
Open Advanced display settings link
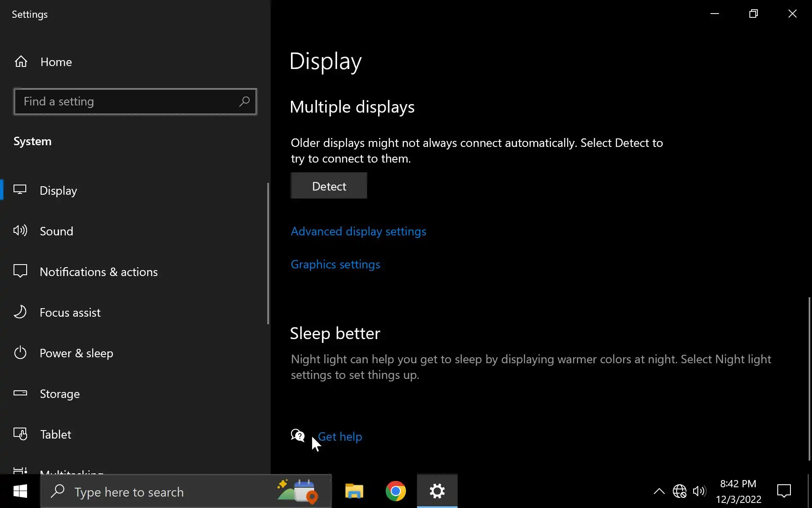point(358,232)
